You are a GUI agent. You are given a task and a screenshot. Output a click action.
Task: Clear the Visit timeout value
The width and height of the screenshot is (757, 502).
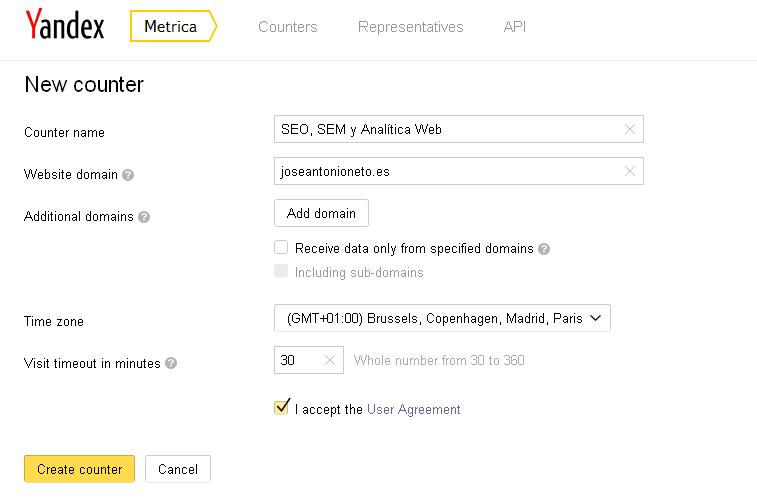coord(329,360)
